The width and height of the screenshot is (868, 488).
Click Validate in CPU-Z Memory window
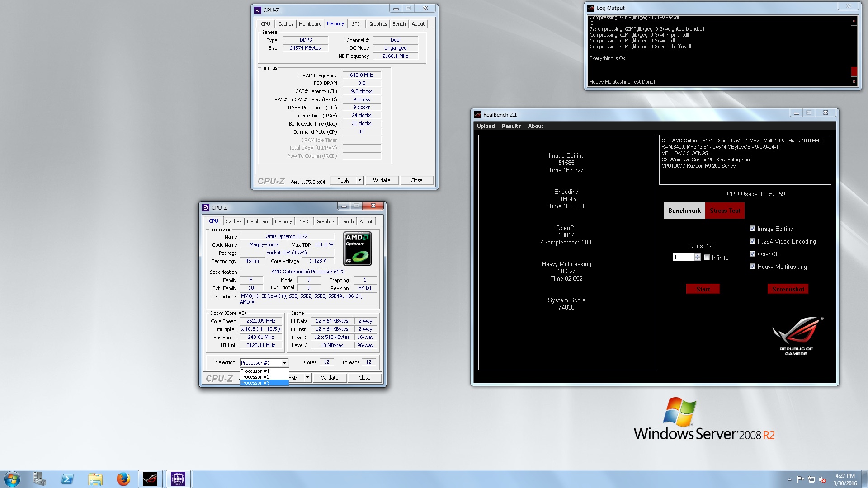382,180
